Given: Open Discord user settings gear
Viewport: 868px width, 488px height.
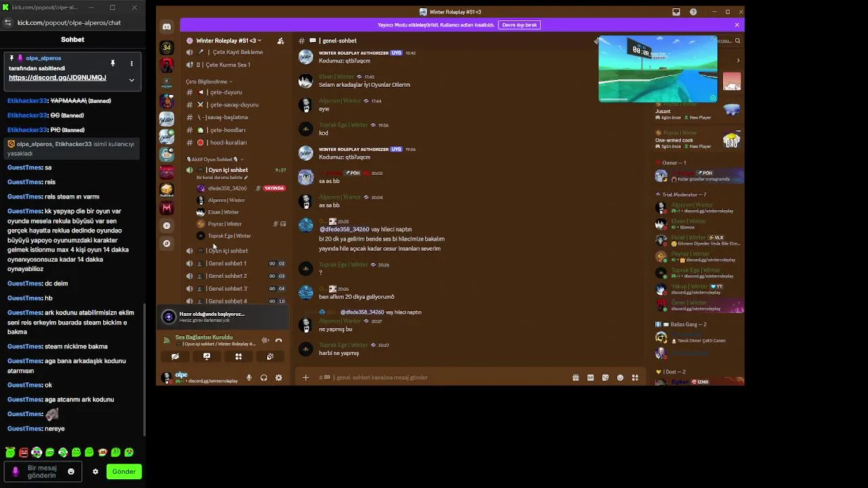Looking at the screenshot, I should (x=279, y=378).
